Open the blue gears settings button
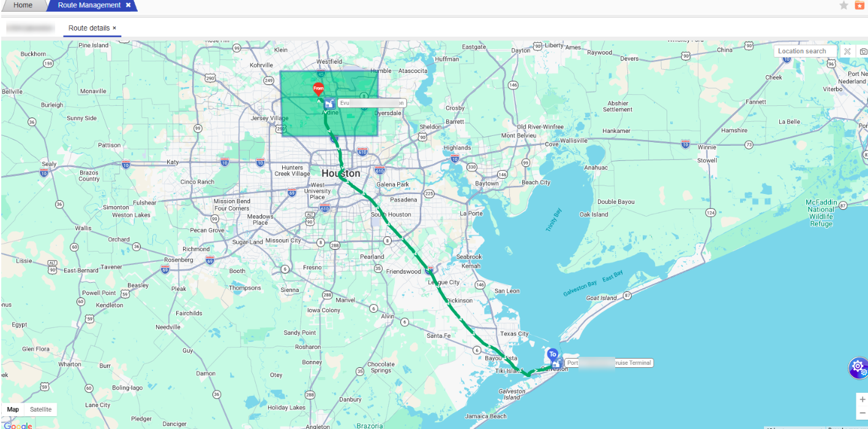Screen dimensions: 868x429 pyautogui.click(x=858, y=367)
